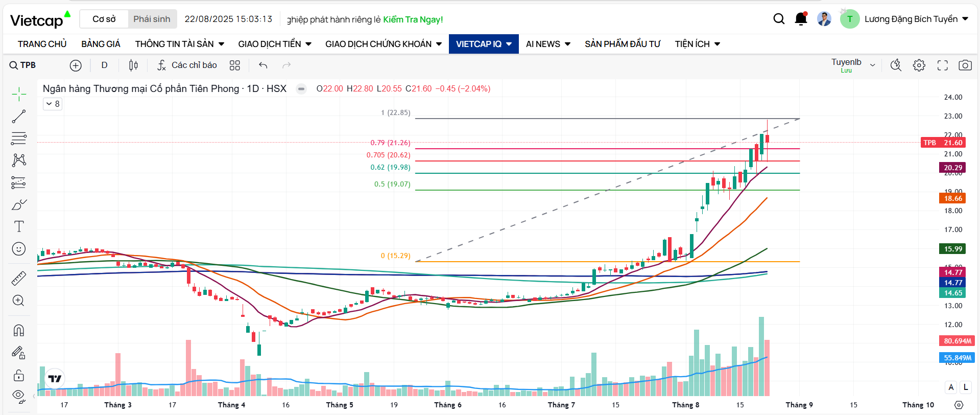This screenshot has height=415, width=980.
Task: Select the crosshair cursor tool
Action: click(x=19, y=94)
